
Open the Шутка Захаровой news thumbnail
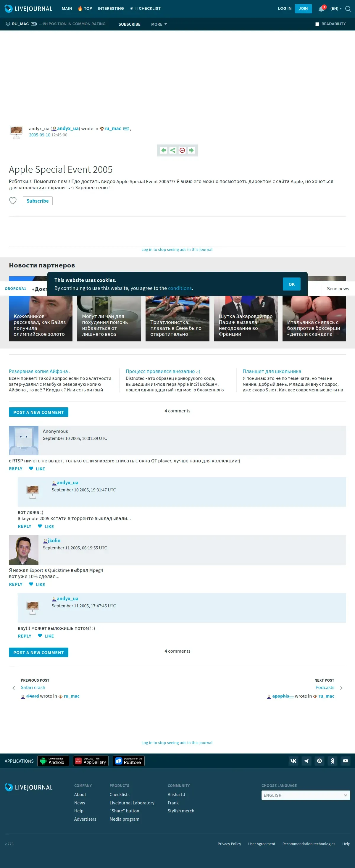246,318
